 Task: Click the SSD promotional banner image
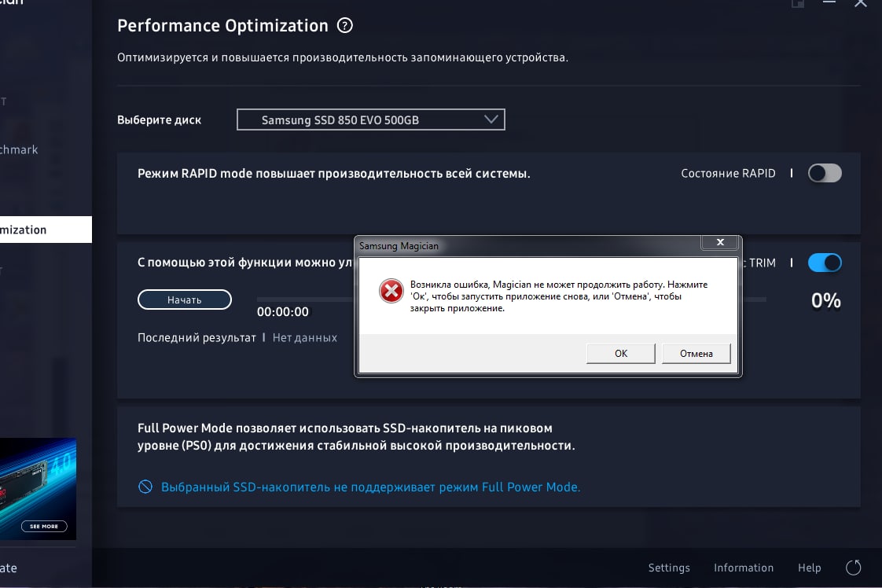38,489
